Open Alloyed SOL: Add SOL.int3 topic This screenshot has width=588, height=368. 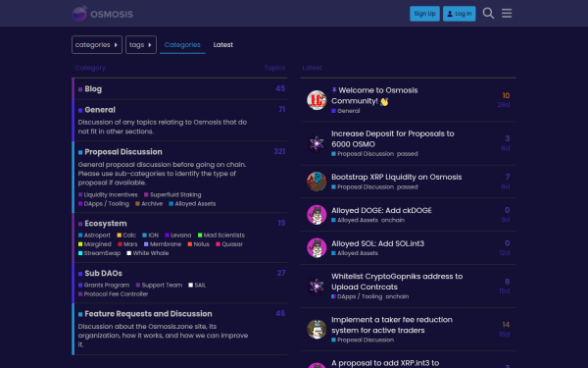377,243
